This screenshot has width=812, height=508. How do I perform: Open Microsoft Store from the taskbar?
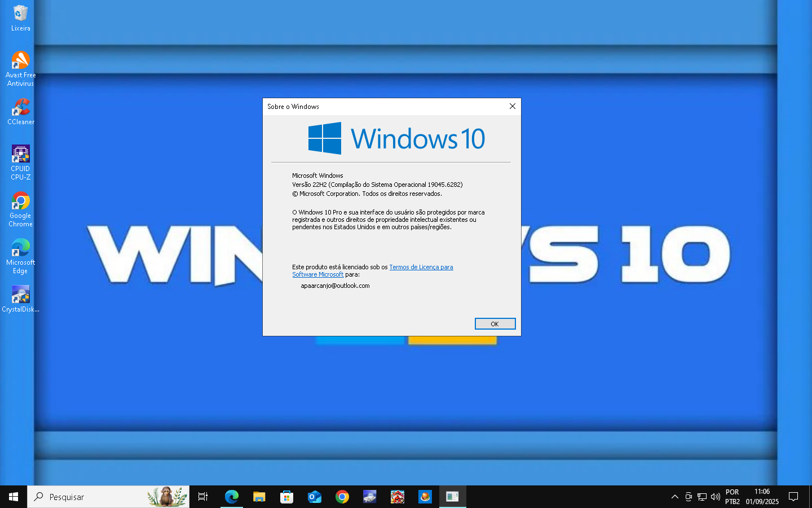(286, 497)
